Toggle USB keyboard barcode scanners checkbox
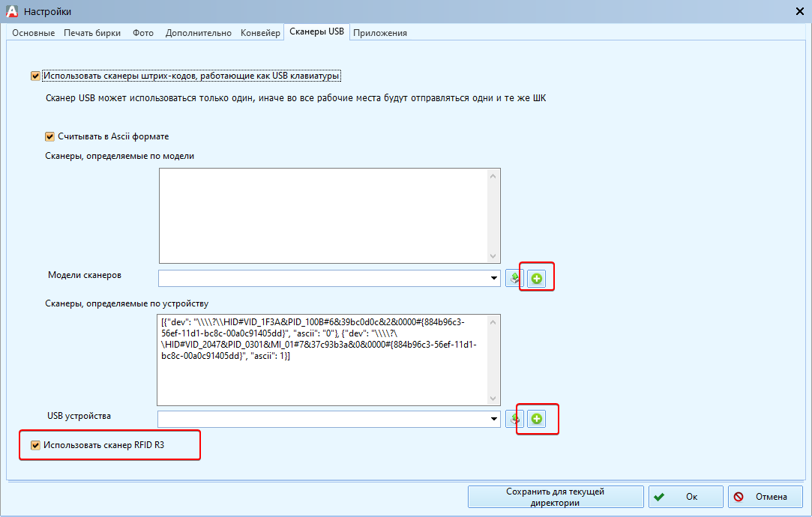Viewport: 812px width, 517px height. 35,76
